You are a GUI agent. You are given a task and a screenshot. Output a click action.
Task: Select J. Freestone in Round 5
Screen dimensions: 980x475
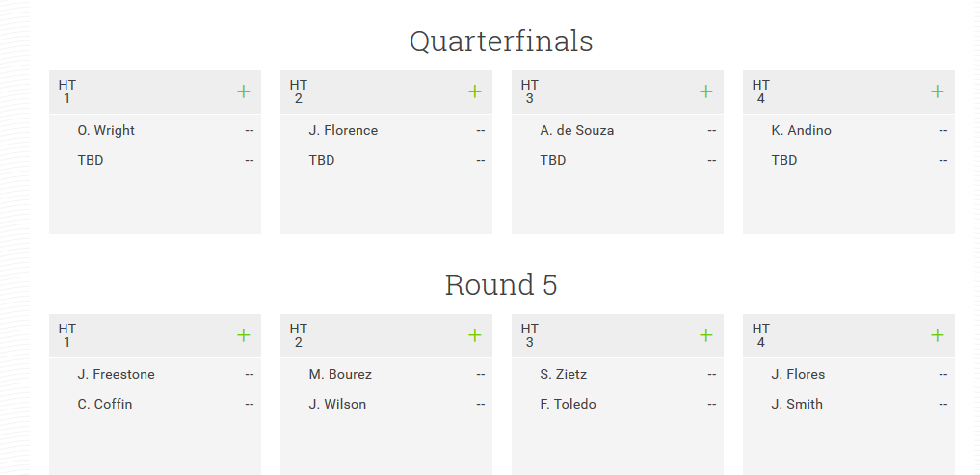click(x=116, y=375)
